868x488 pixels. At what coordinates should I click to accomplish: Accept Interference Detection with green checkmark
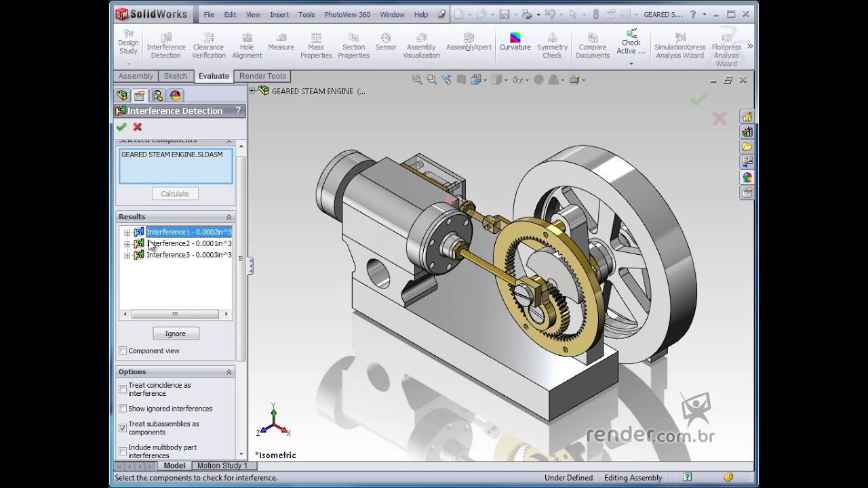pos(121,127)
